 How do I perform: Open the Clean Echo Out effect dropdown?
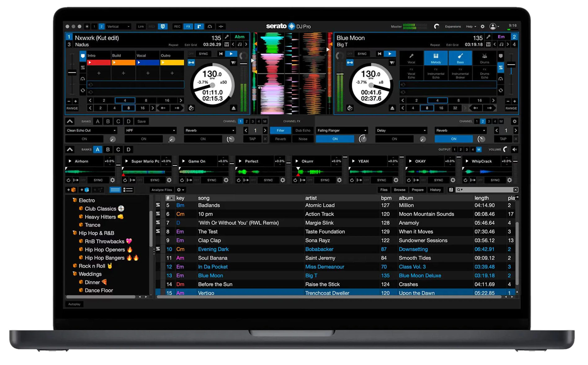point(91,130)
